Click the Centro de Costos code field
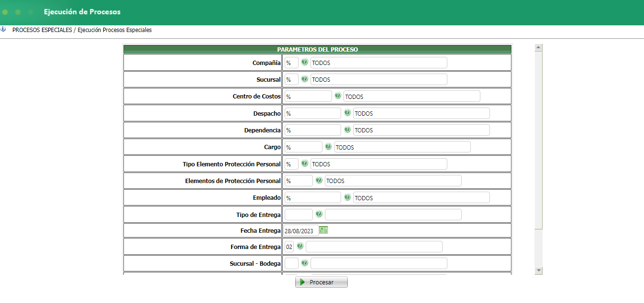644x303 pixels. coord(308,96)
